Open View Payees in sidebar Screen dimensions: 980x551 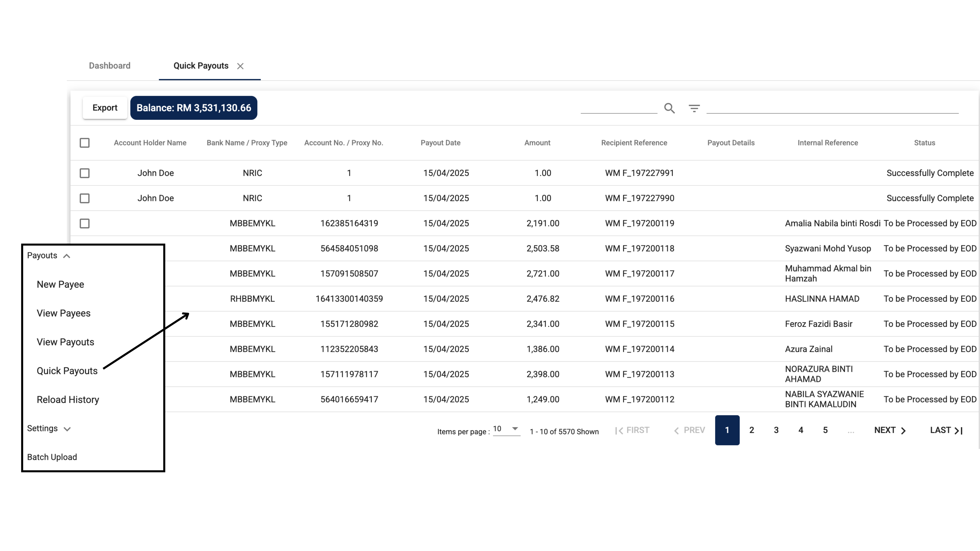[64, 313]
